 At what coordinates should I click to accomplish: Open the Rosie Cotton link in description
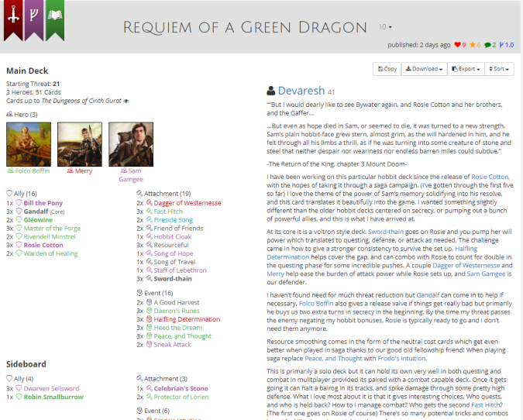[x=490, y=177]
